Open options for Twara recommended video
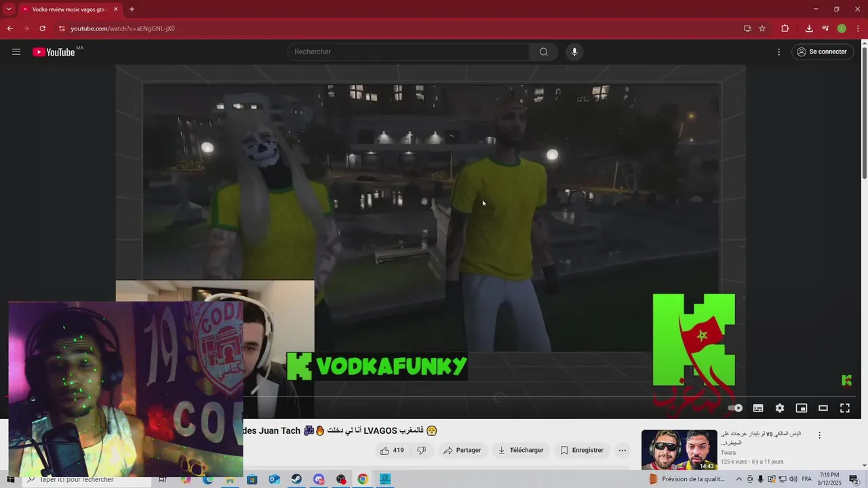 [x=819, y=435]
